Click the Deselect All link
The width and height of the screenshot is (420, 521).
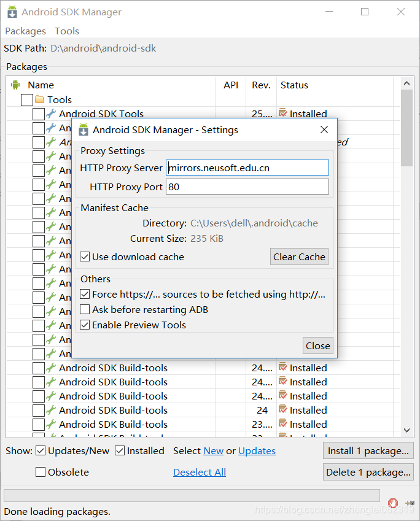pos(200,472)
